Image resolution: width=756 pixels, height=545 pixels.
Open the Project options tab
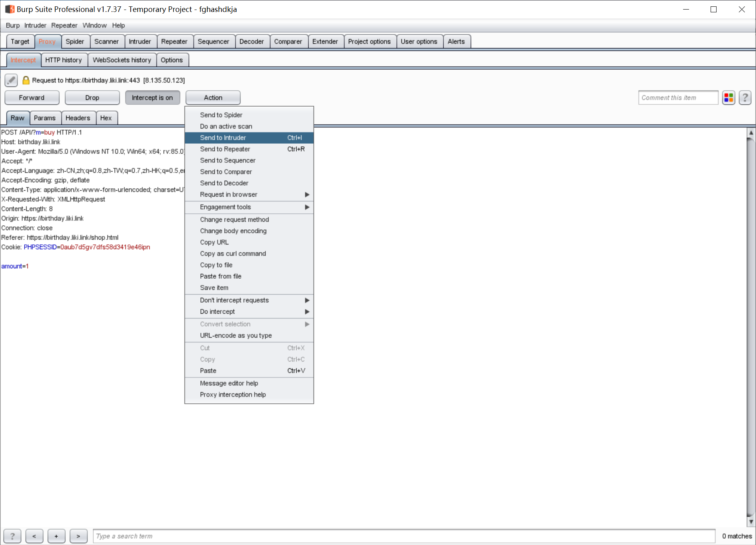(x=369, y=41)
